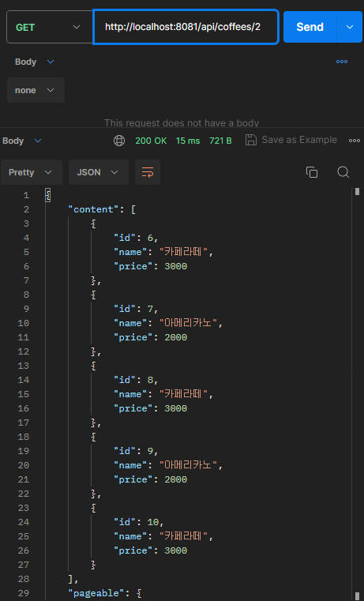The image size is (364, 601).
Task: Click the 200 OK status label
Action: [x=151, y=141]
